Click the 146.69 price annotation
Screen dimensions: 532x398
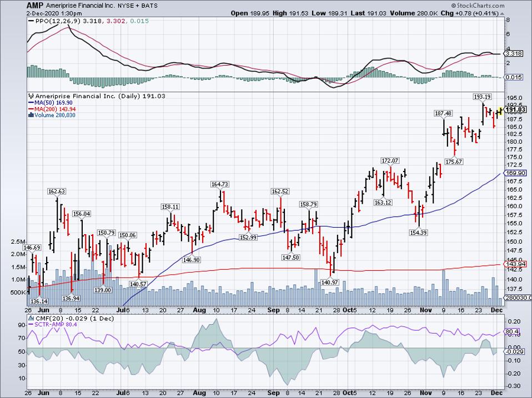tap(32, 248)
